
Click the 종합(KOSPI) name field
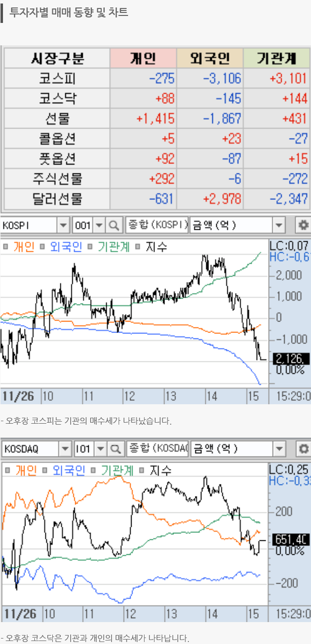tap(156, 226)
